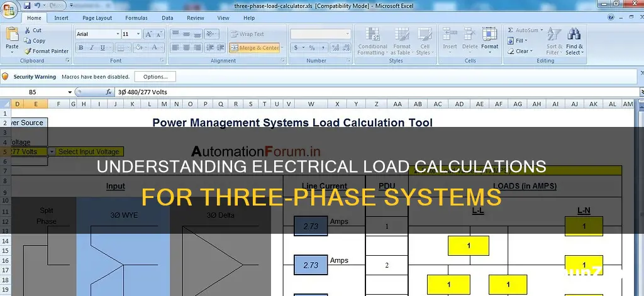Toggle Italic formatting
The height and width of the screenshot is (296, 644).
[x=92, y=48]
